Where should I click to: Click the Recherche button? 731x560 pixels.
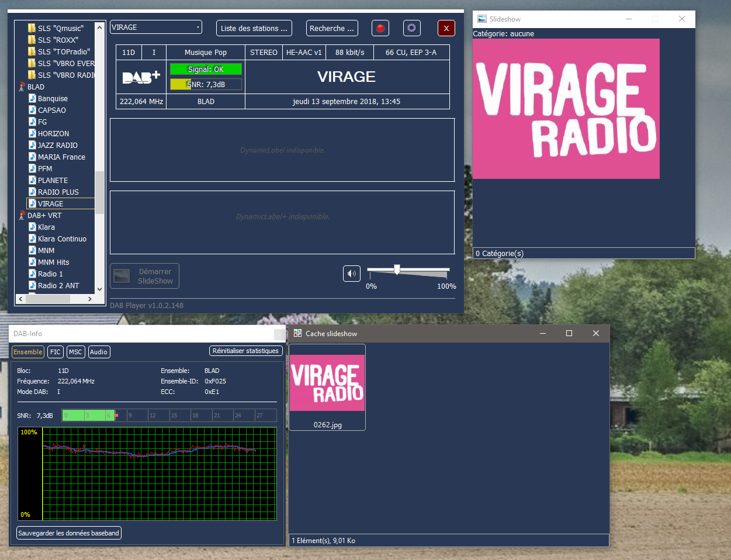[332, 28]
